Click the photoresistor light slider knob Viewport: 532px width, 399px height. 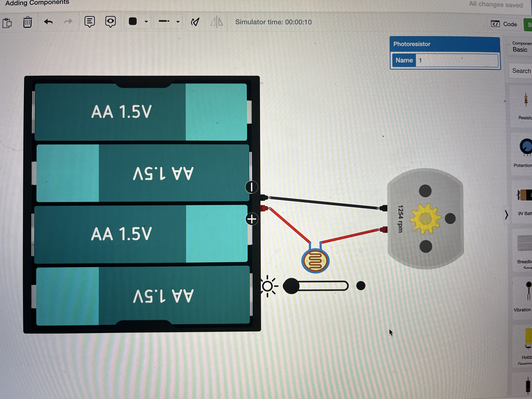(x=291, y=286)
